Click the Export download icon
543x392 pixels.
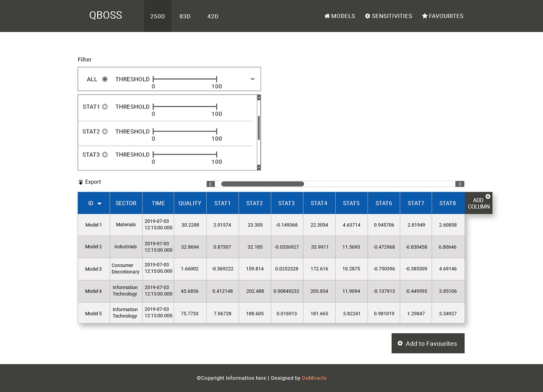(x=81, y=182)
